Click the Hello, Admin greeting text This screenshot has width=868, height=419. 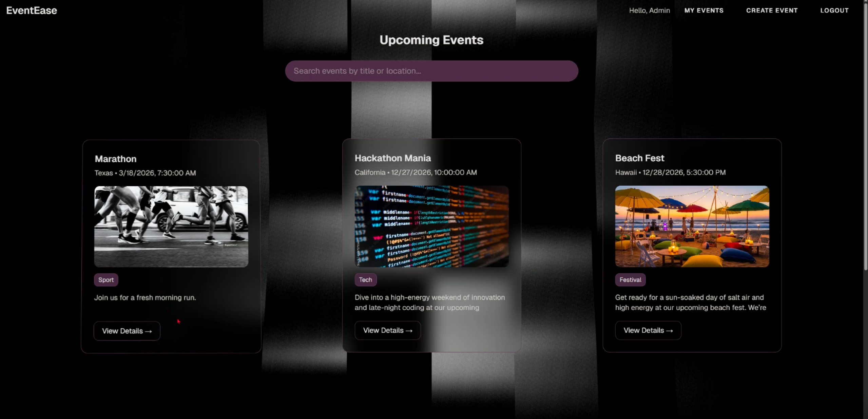(x=649, y=11)
